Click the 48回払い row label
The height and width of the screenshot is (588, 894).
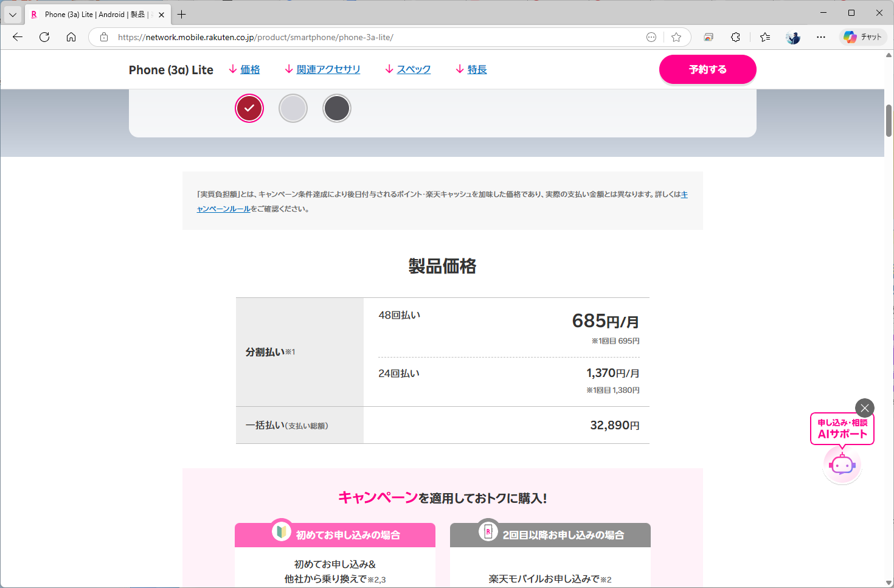(400, 315)
